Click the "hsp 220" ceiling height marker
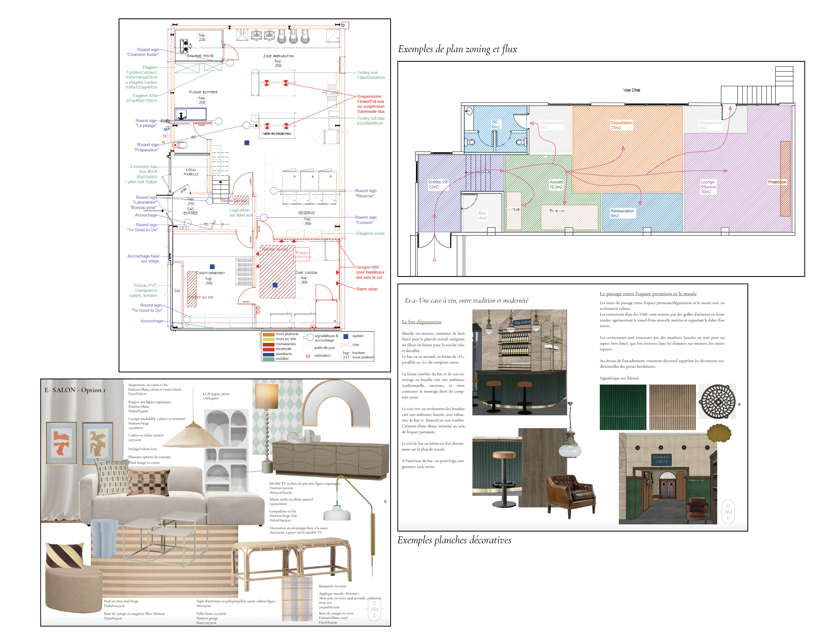The width and height of the screenshot is (818, 644). 202,37
